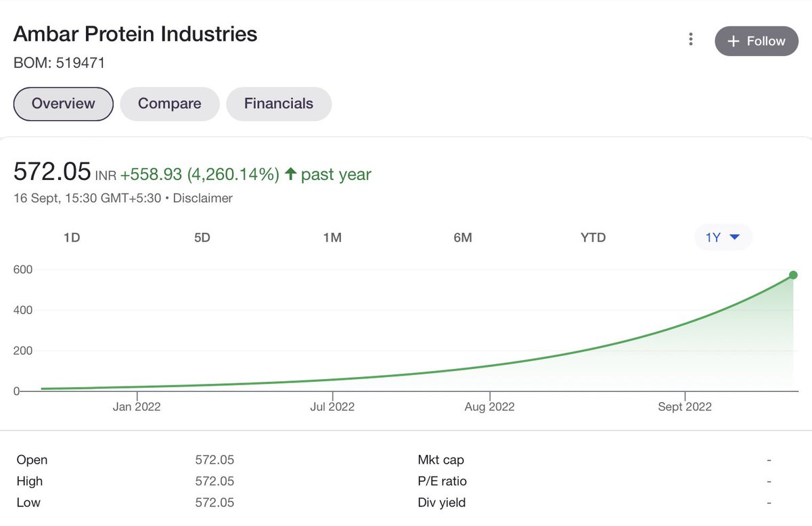Viewport: 812px width, 526px height.
Task: Switch to the Compare tab
Action: click(169, 104)
